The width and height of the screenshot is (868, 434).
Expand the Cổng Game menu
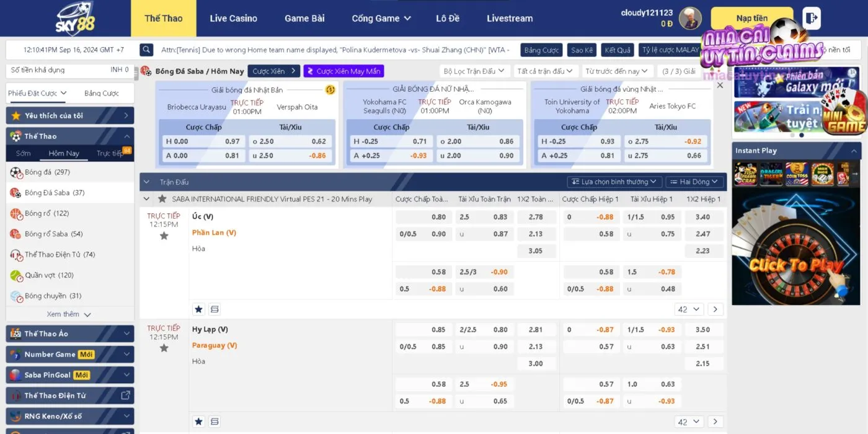tap(381, 19)
